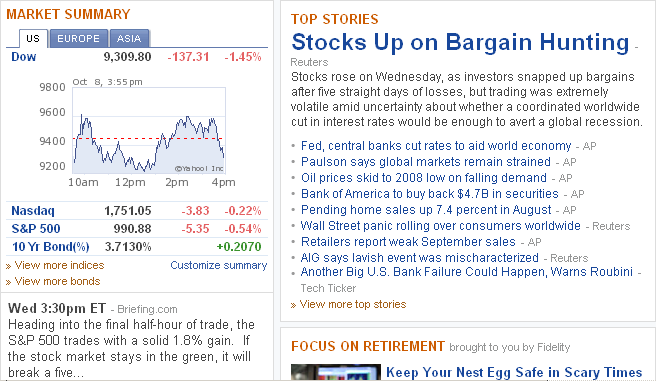Screen dimensions: 656x381
Task: Open Keep Your Nest Egg Safe article
Action: [514, 372]
